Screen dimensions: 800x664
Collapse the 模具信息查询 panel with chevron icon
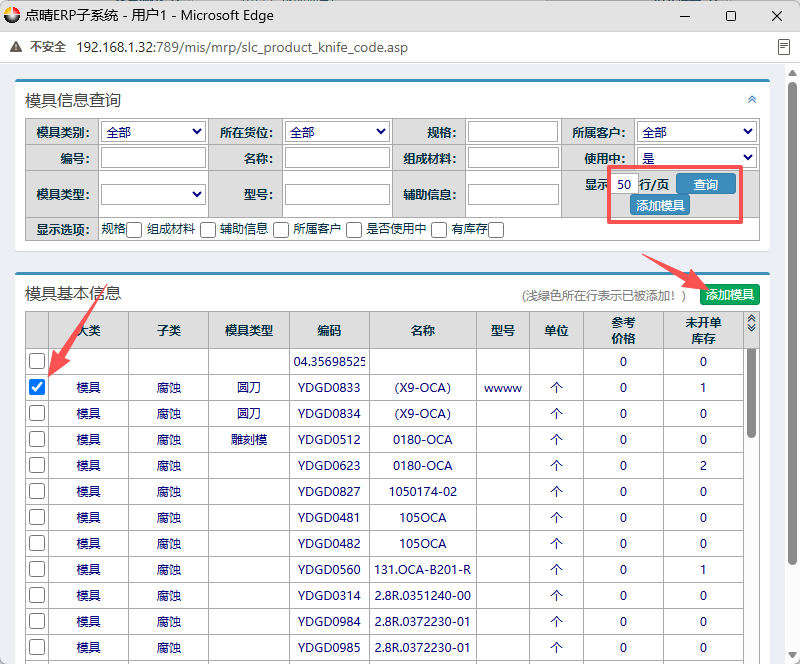point(752,100)
